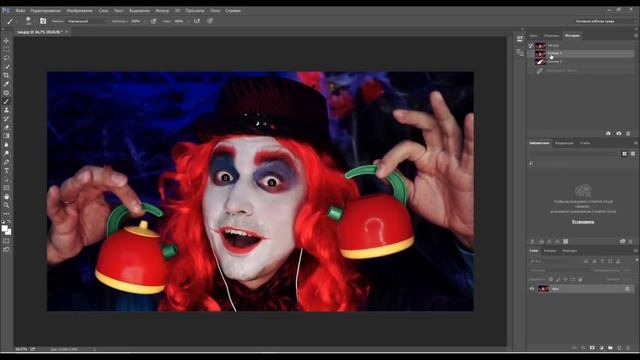640x360 pixels.
Task: Select the Horizontal Type tool
Action: click(6, 171)
